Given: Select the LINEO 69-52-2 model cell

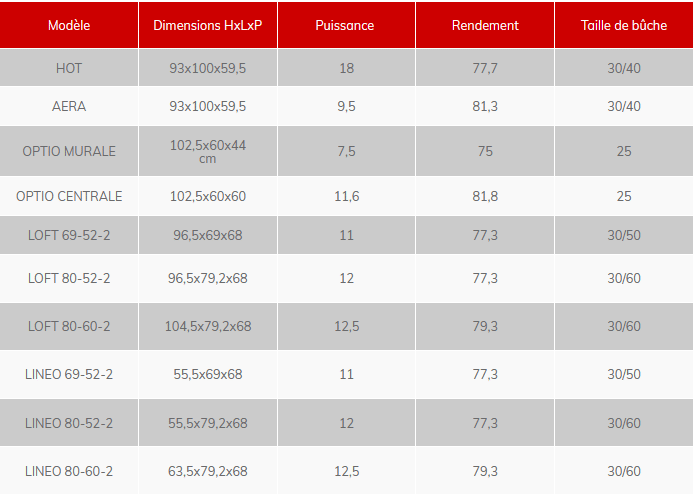Looking at the screenshot, I should [69, 374].
